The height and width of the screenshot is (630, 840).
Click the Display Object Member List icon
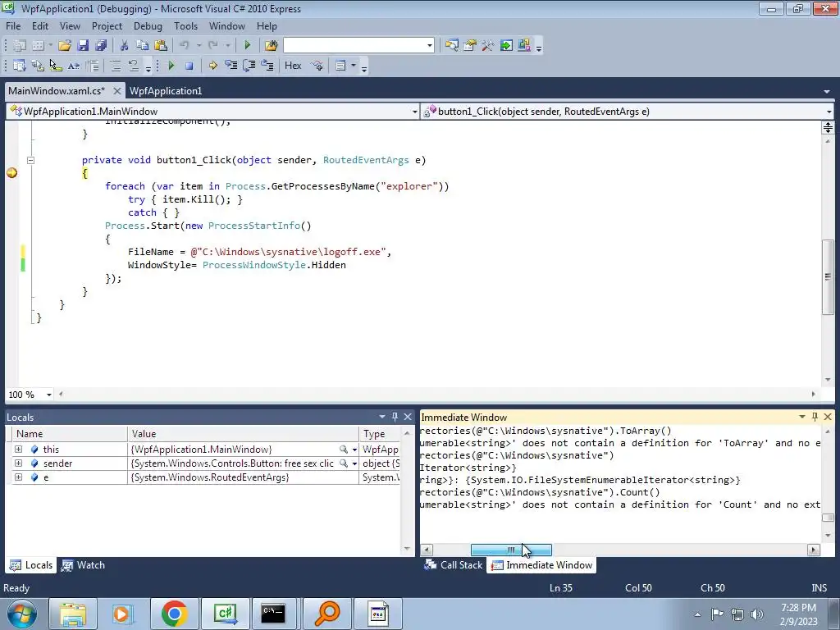pyautogui.click(x=20, y=66)
